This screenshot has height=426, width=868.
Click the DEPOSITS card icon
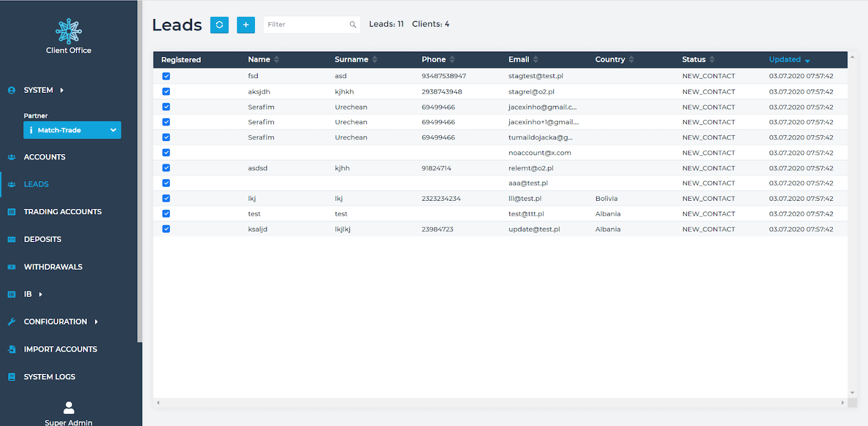pos(11,239)
